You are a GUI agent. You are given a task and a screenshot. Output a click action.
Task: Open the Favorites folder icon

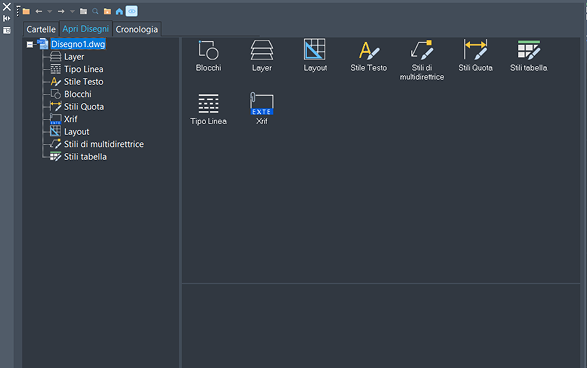tap(107, 11)
